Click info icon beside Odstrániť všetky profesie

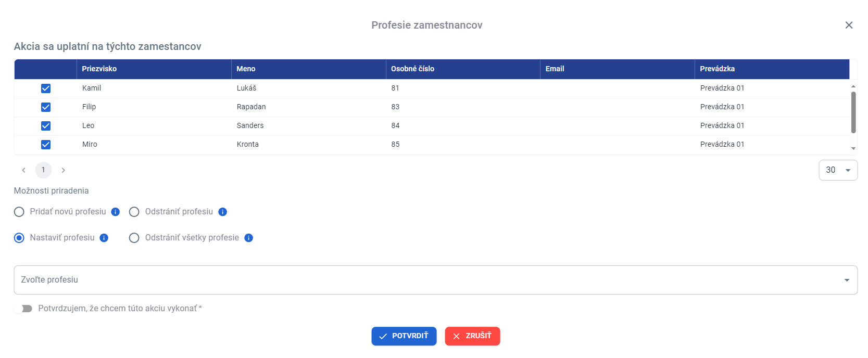click(x=249, y=238)
